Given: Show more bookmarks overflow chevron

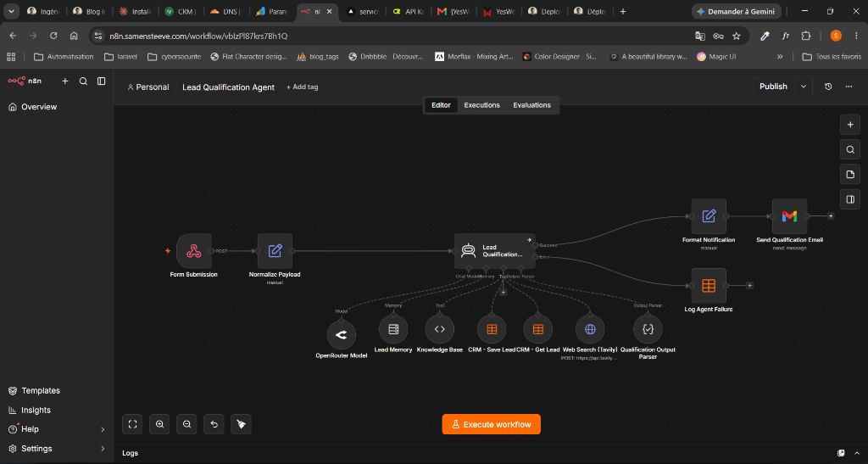Looking at the screenshot, I should [x=780, y=57].
